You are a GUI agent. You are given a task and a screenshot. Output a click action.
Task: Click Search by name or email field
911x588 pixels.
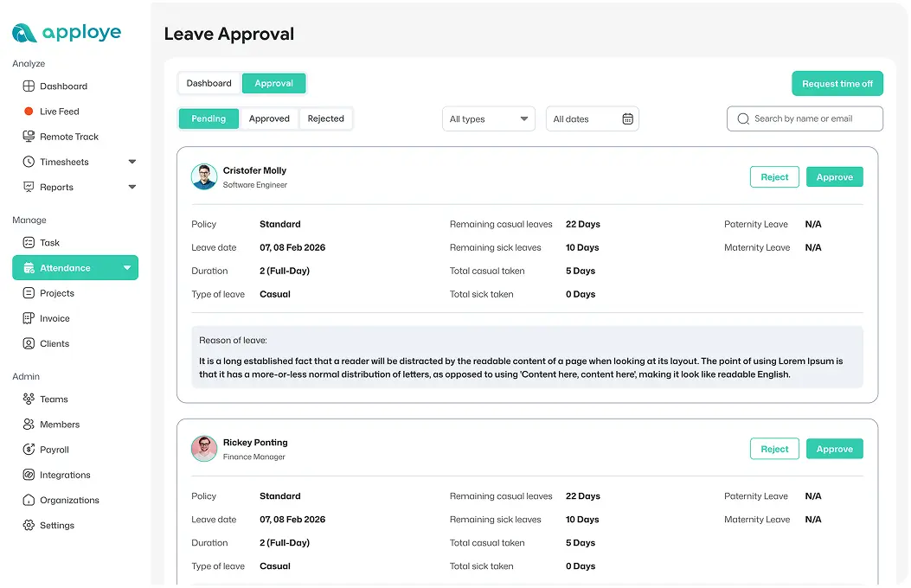pyautogui.click(x=805, y=119)
